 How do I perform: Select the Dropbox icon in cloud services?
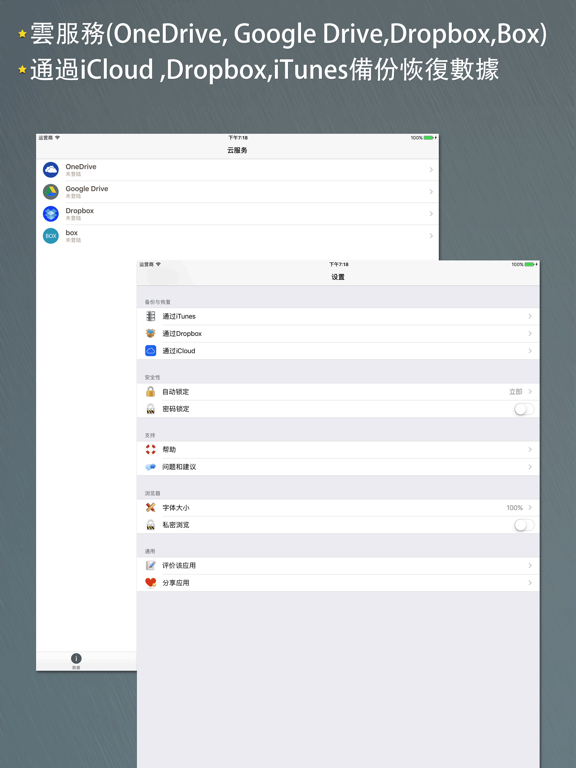click(51, 214)
